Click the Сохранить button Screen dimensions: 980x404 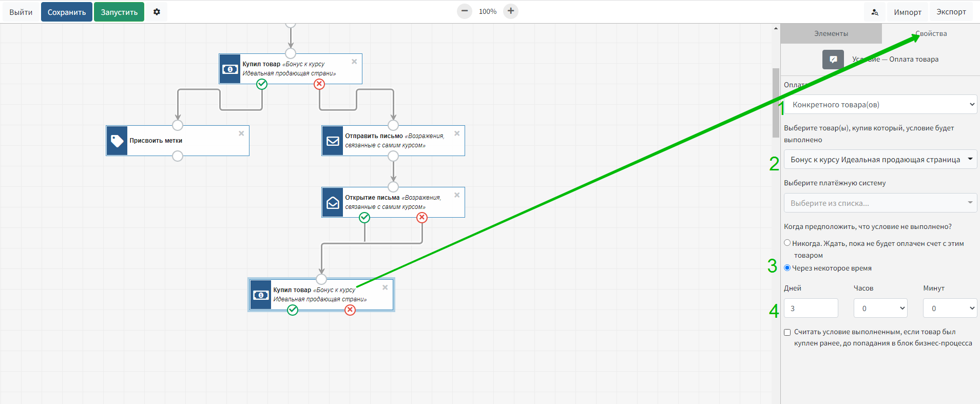click(67, 12)
